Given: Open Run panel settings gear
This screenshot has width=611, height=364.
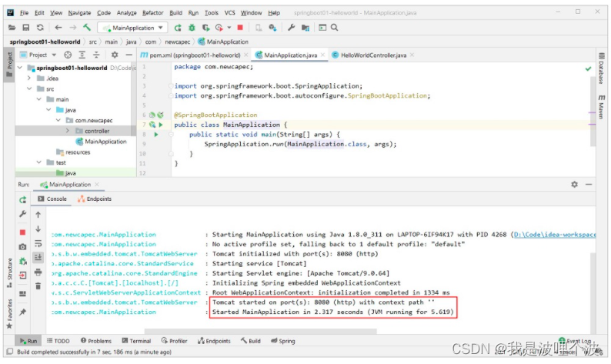Looking at the screenshot, I should 574,184.
